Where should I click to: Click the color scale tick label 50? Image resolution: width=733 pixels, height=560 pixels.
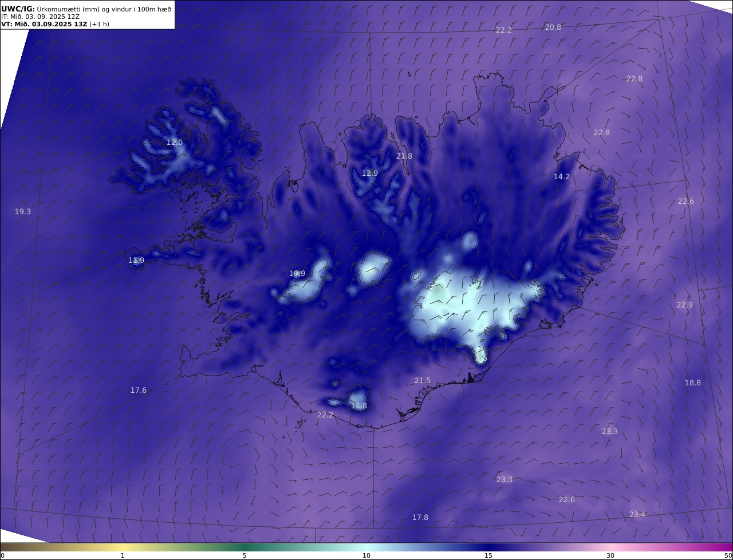728,555
